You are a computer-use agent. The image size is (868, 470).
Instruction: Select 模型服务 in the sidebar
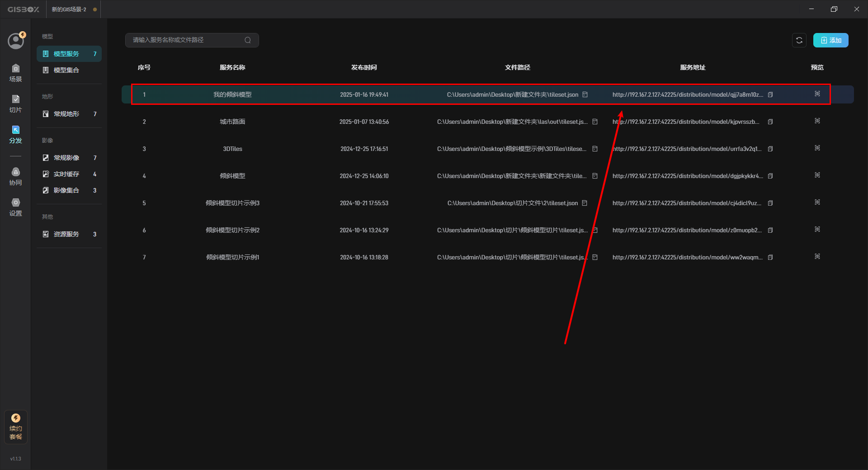(x=69, y=54)
